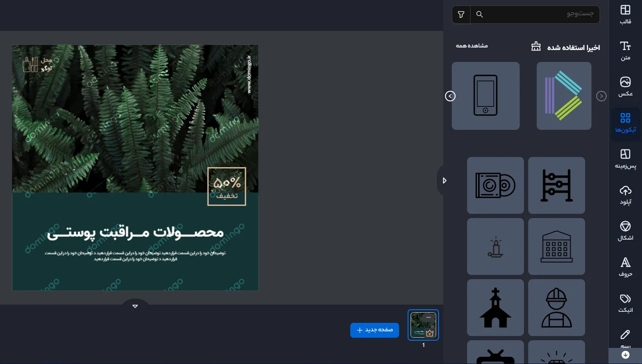Click the sidebar scroll-down arrow button
The height and width of the screenshot is (364, 642).
pyautogui.click(x=625, y=355)
